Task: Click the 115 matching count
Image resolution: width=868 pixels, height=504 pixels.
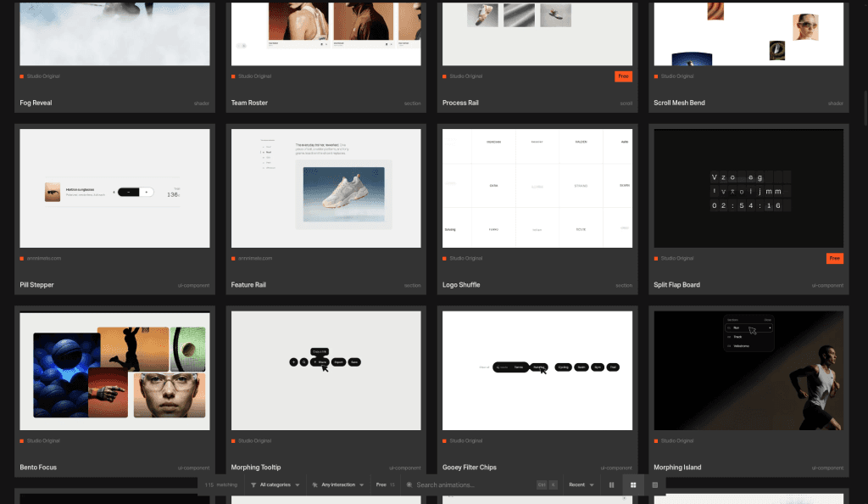Action: click(221, 484)
